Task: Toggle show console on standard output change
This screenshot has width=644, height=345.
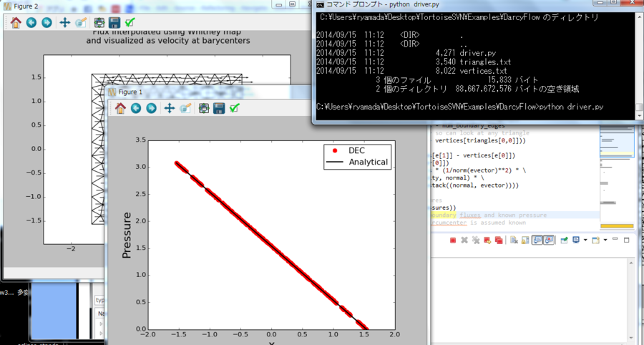Action: (537, 240)
